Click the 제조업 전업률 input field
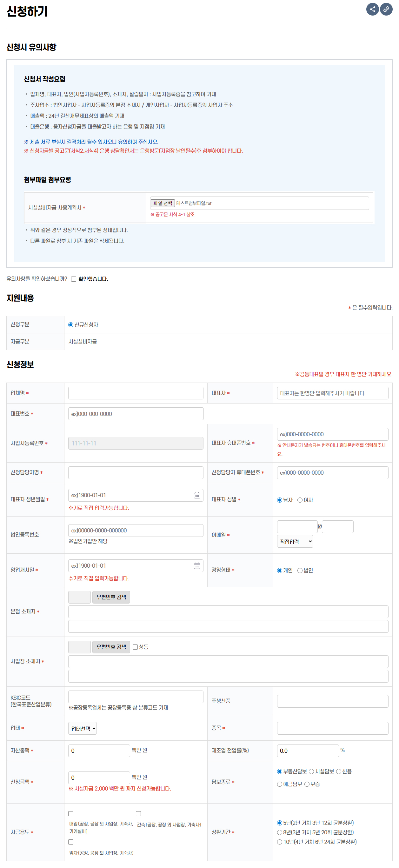Viewport: 399px width, 868px height. click(x=308, y=751)
